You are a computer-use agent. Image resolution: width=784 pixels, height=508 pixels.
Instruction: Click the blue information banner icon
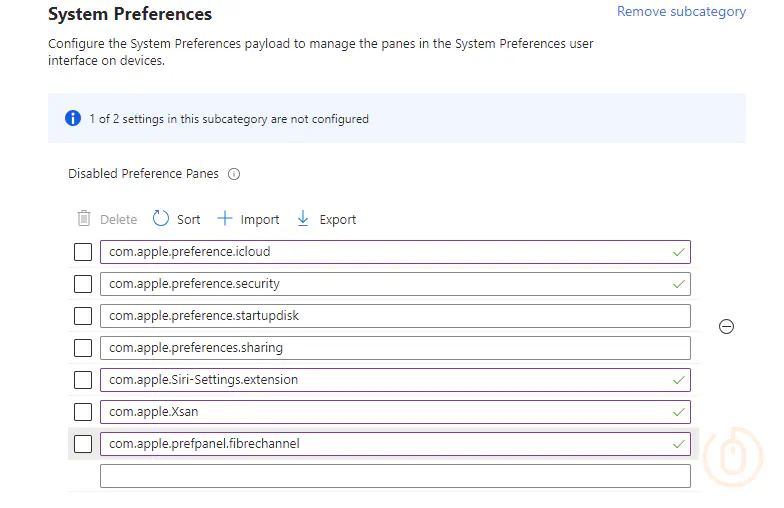click(x=73, y=118)
